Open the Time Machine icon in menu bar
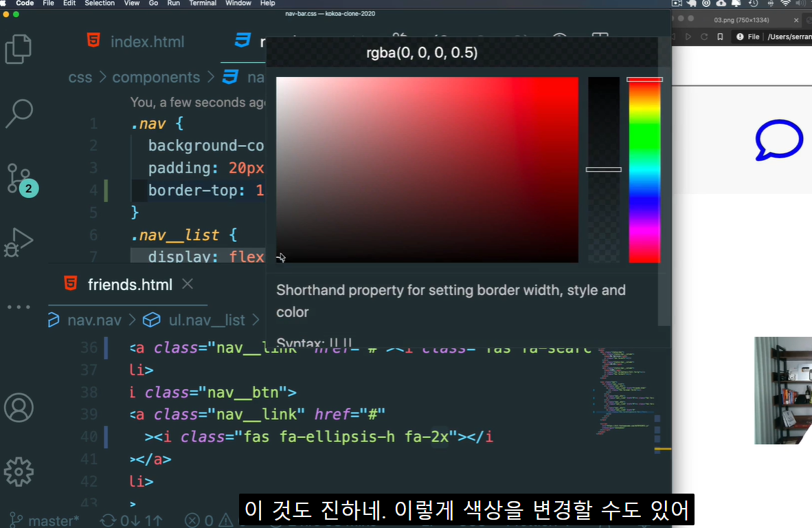812x528 pixels. coord(754,3)
